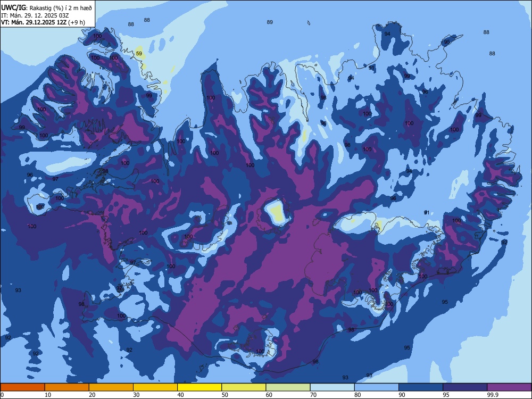The height and width of the screenshot is (399, 532).
Task: Click the humidity value '89' on the map
Action: 270,22
